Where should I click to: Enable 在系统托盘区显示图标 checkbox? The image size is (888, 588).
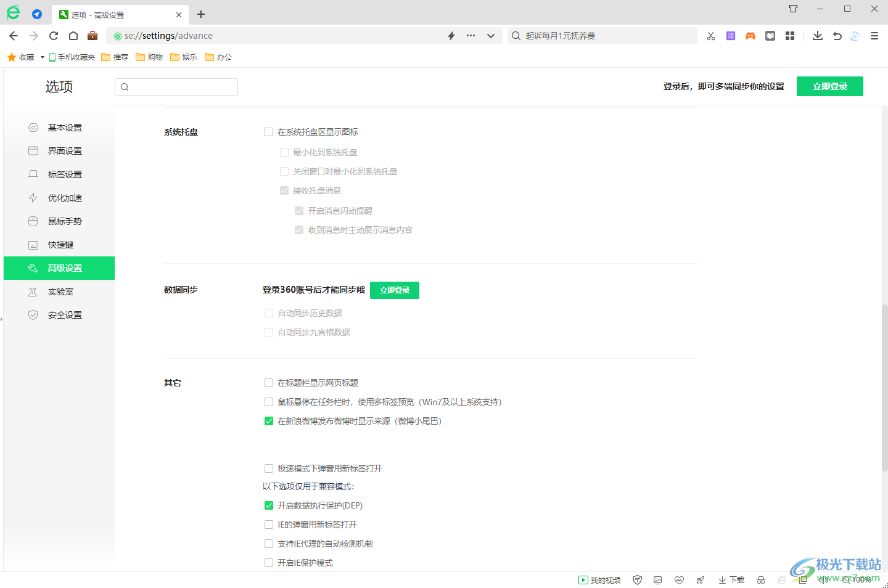coord(269,132)
